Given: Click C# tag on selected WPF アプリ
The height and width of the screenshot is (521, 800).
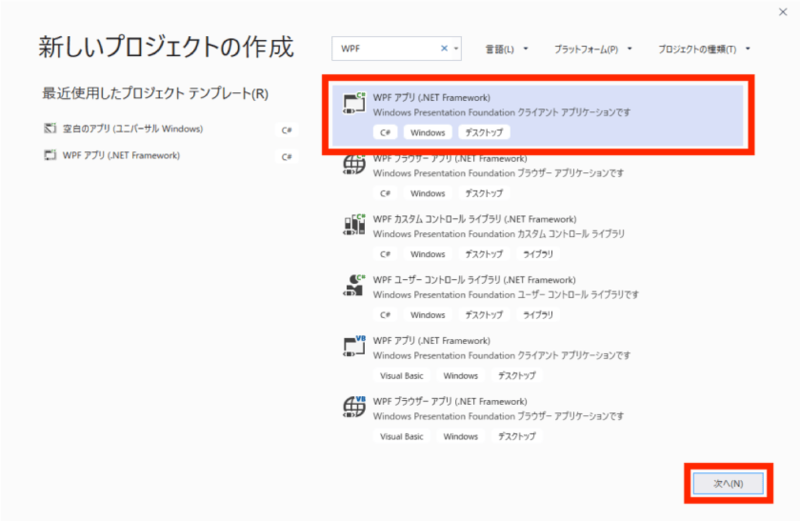Looking at the screenshot, I should click(x=385, y=133).
